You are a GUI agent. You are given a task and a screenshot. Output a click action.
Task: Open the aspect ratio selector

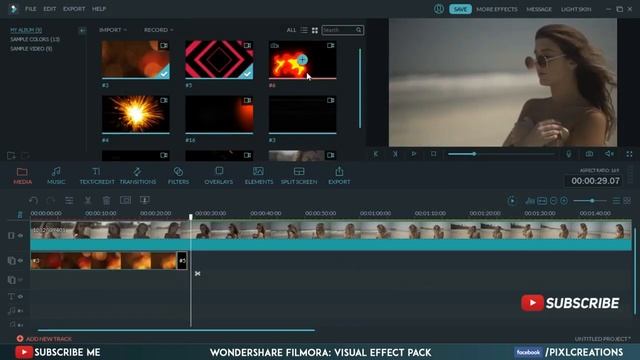599,170
